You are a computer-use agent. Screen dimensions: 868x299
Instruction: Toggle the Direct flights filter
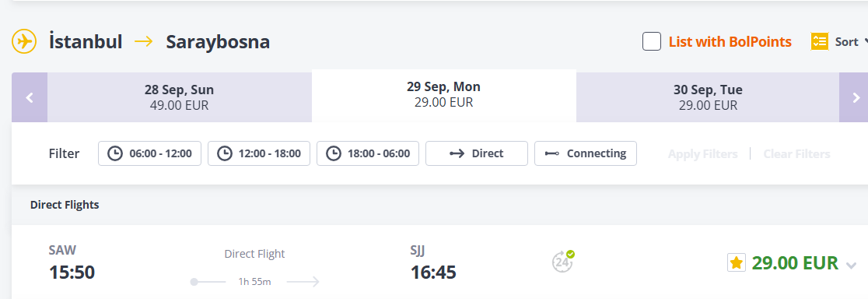(477, 153)
